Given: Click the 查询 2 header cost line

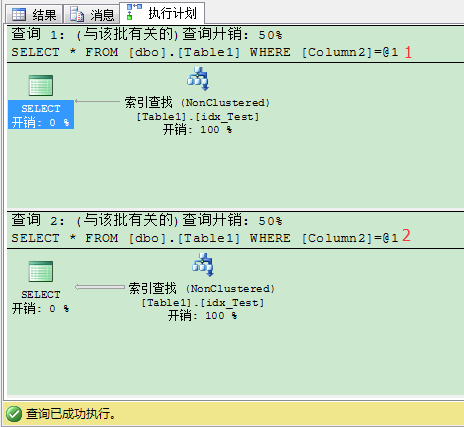Looking at the screenshot, I should coord(147,220).
